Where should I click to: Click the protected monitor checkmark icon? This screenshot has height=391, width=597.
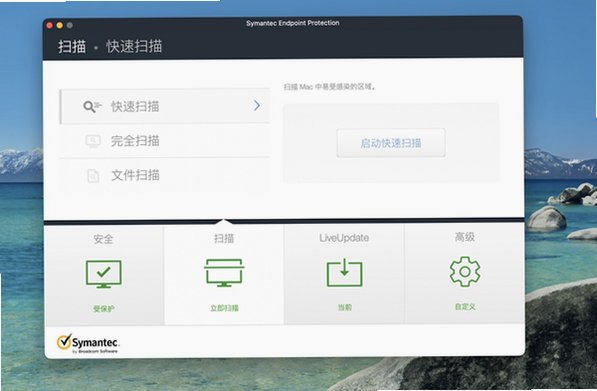(104, 274)
